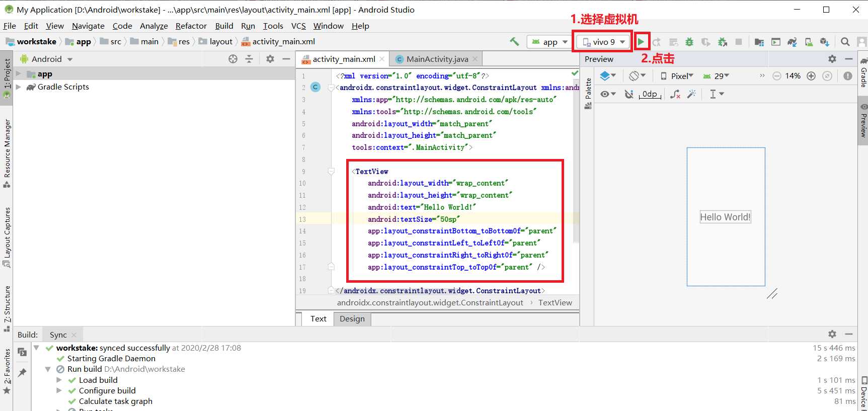This screenshot has width=868, height=411.
Task: Click the scroll-from-source target icon in Project panel
Action: (x=233, y=59)
